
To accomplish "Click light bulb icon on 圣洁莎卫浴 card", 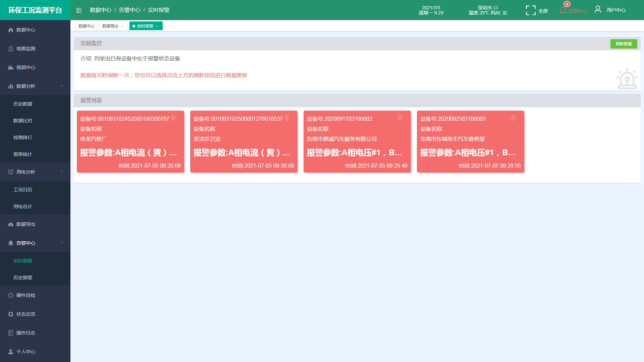I will [x=286, y=118].
